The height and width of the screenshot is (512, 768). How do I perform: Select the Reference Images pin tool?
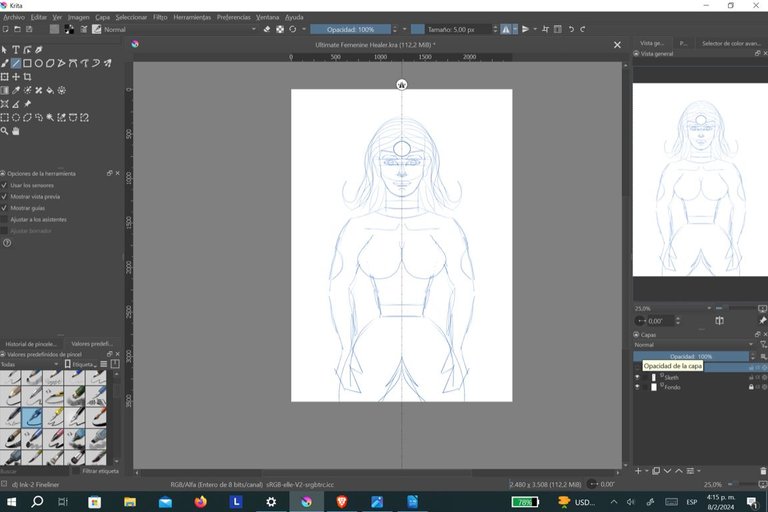tap(27, 104)
